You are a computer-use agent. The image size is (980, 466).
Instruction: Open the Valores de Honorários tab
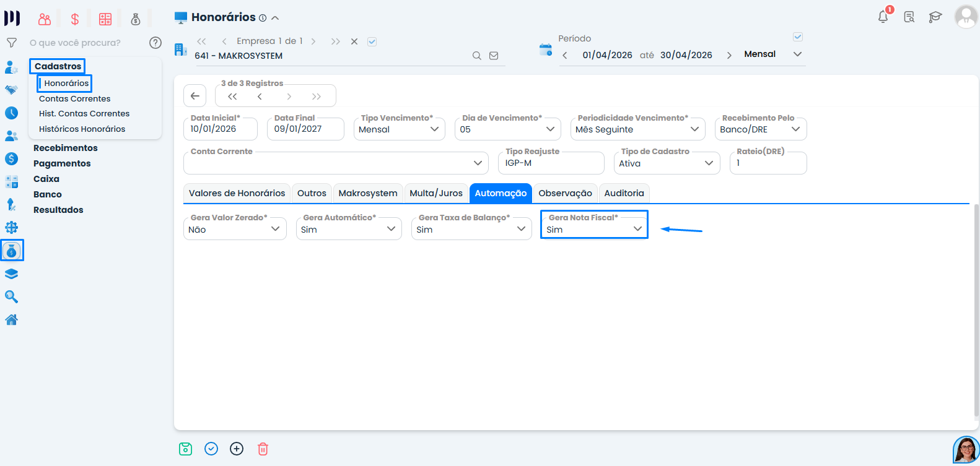pos(237,193)
